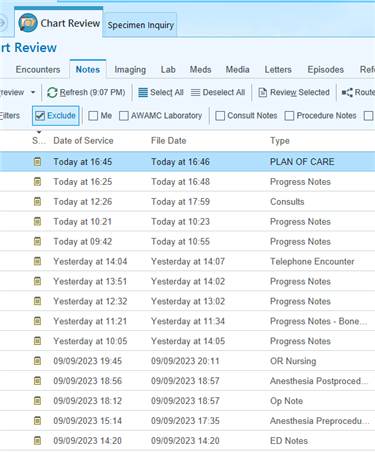Image resolution: width=375 pixels, height=453 pixels.
Task: Click sort arrow above S column header
Action: [x=39, y=132]
